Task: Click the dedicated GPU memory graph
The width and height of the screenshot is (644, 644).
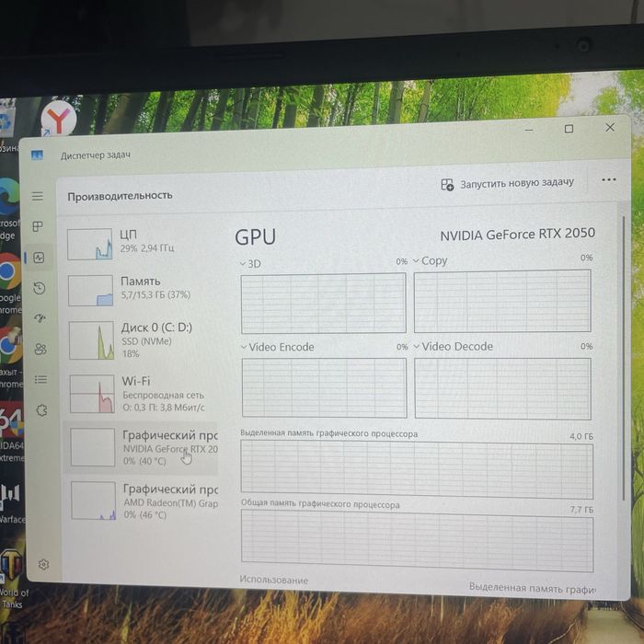Action: point(417,470)
